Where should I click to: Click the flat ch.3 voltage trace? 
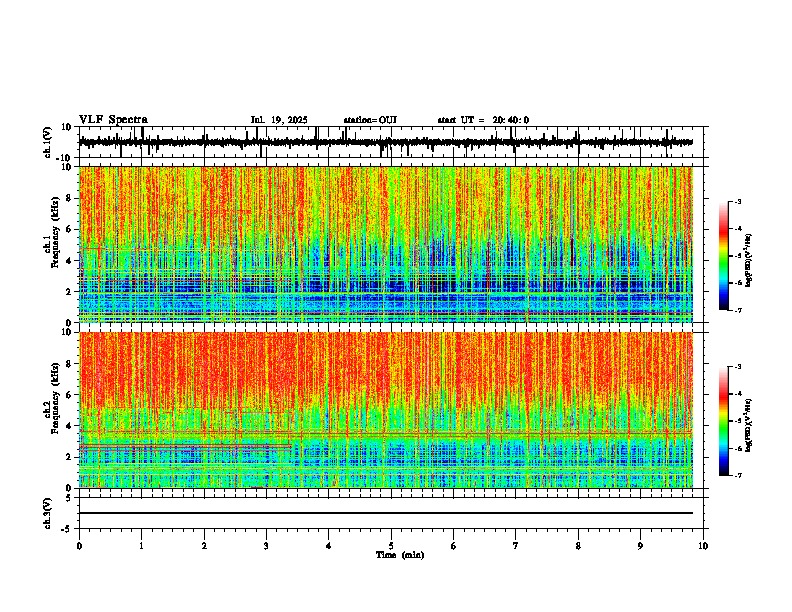pos(386,513)
